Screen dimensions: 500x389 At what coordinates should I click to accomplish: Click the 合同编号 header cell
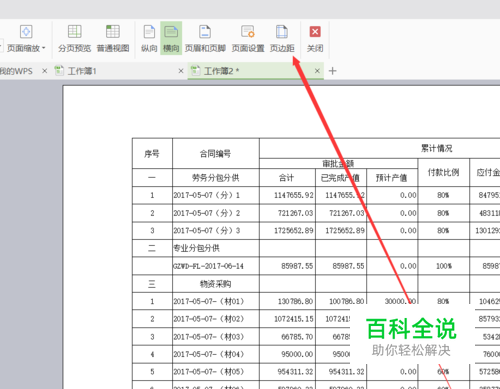coord(215,154)
